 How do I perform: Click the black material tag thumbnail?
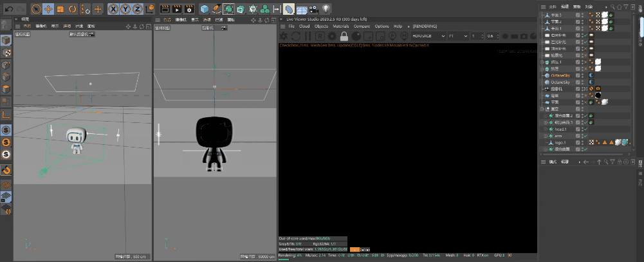pos(598,95)
